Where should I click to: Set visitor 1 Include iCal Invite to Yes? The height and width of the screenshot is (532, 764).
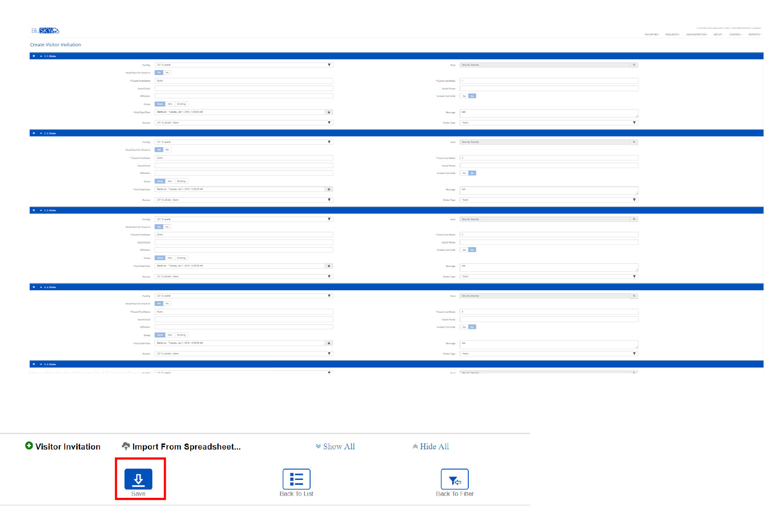(x=464, y=96)
